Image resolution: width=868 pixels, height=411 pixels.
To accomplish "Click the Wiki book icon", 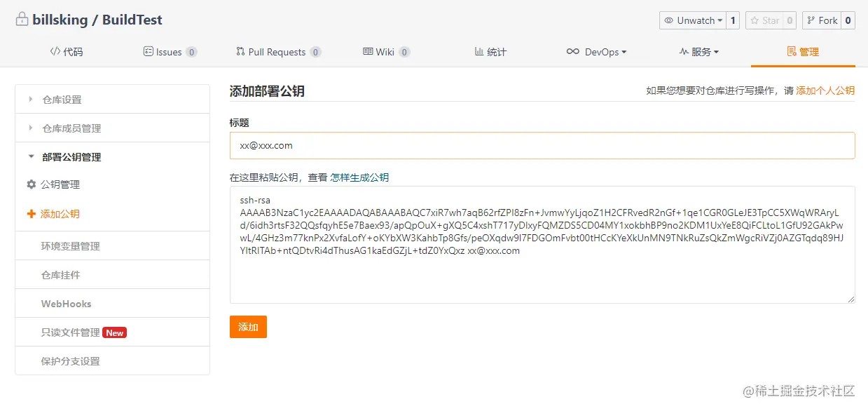I will click(368, 52).
